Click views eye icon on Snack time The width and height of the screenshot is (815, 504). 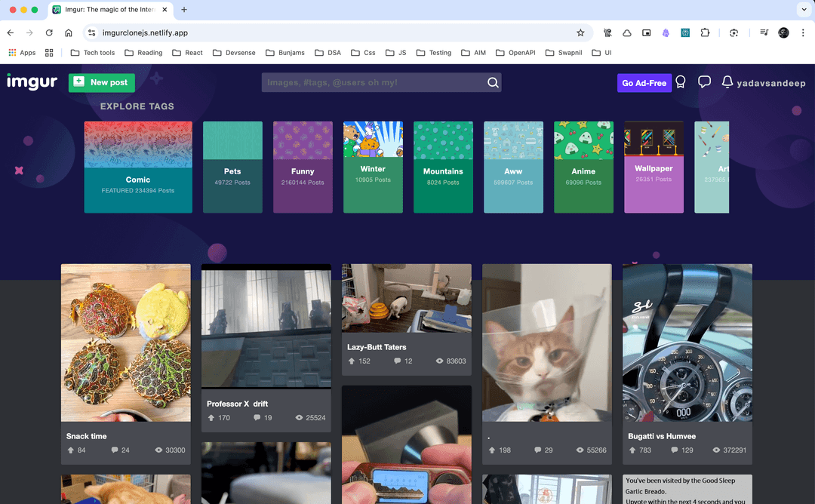pyautogui.click(x=158, y=450)
